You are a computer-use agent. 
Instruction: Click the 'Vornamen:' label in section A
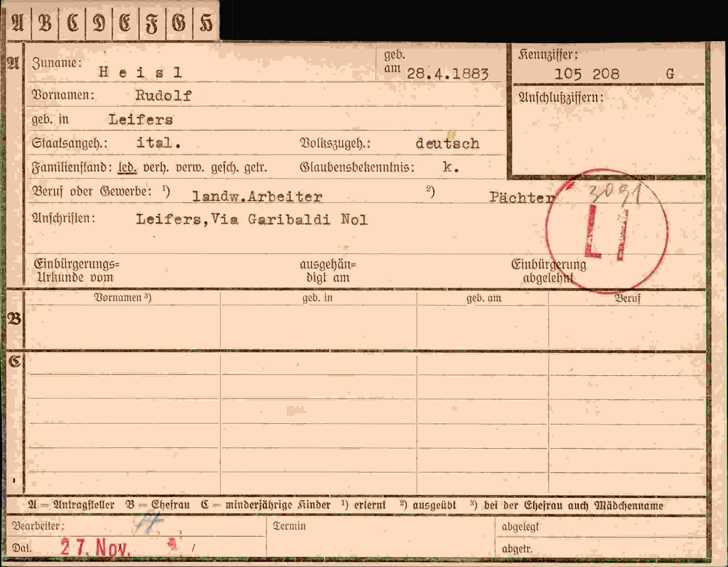[x=63, y=95]
